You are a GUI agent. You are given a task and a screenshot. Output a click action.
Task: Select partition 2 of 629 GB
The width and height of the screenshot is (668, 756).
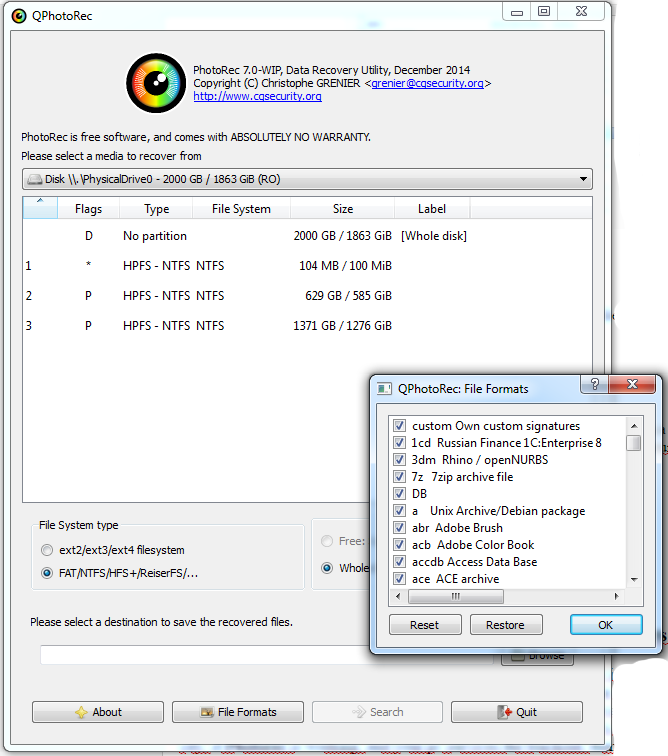coord(307,296)
